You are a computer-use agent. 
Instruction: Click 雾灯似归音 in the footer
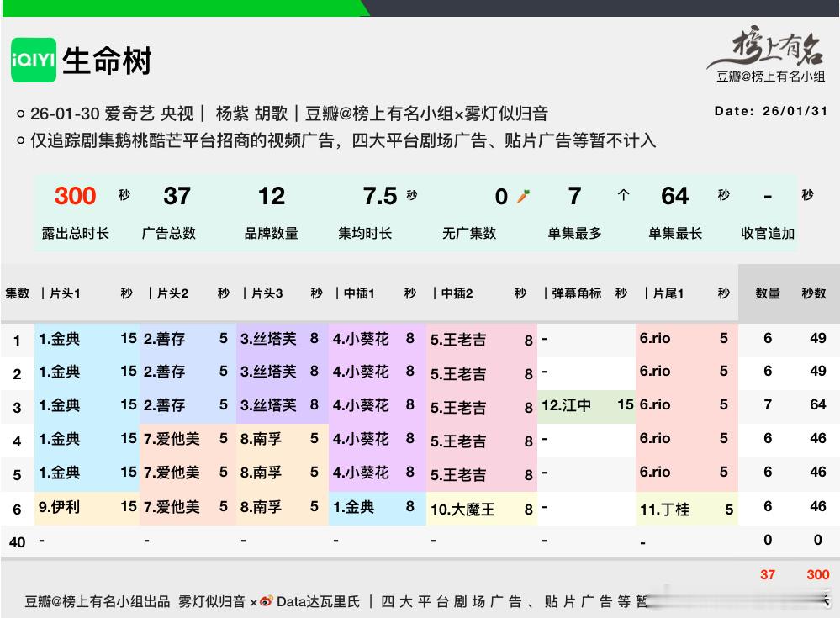[212, 601]
